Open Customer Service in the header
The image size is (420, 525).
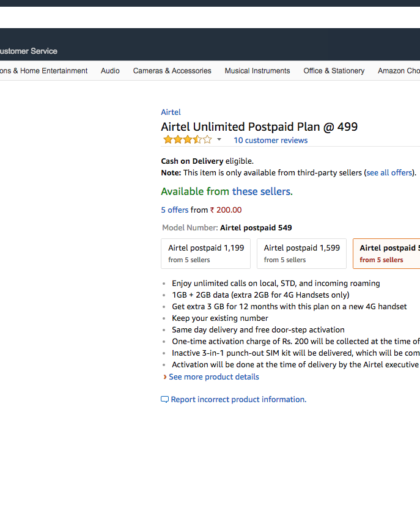point(28,51)
